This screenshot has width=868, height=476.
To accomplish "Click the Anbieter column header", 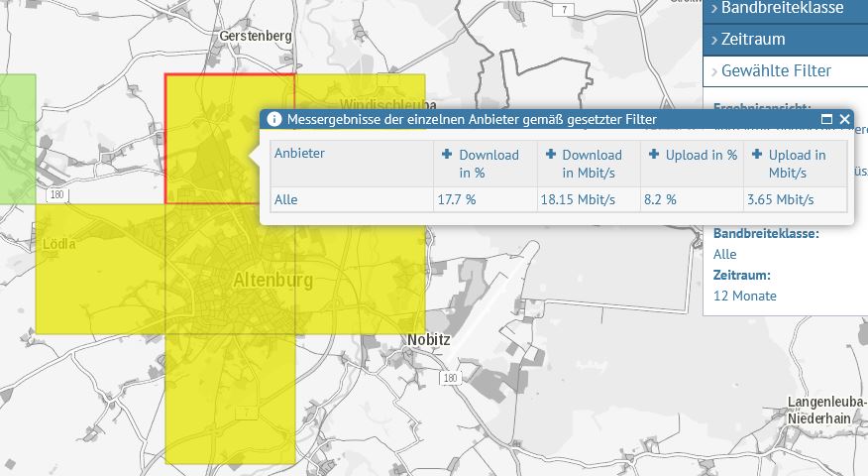I will coord(299,154).
